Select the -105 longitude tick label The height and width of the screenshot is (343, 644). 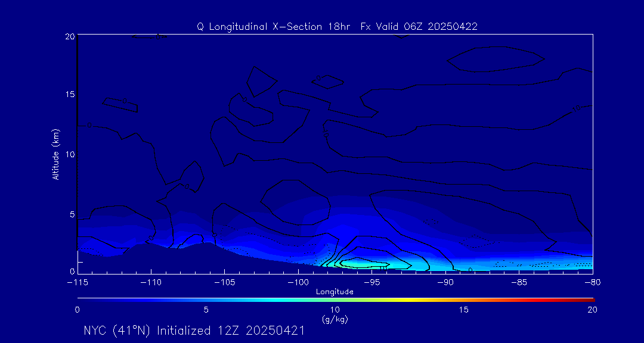[224, 283]
